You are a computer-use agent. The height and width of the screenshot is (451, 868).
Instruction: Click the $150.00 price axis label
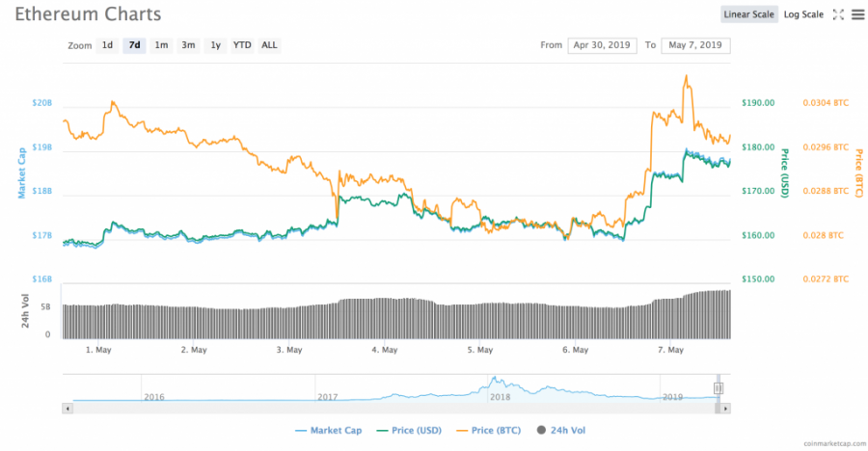click(x=758, y=279)
